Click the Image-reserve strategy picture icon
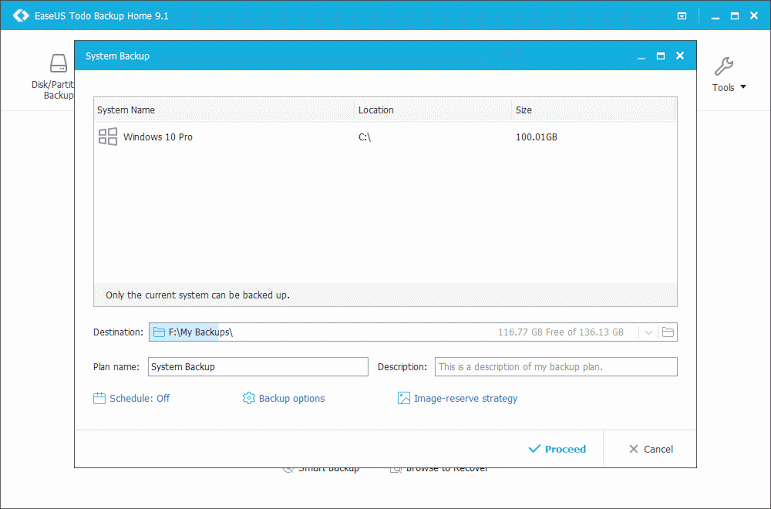 [404, 398]
